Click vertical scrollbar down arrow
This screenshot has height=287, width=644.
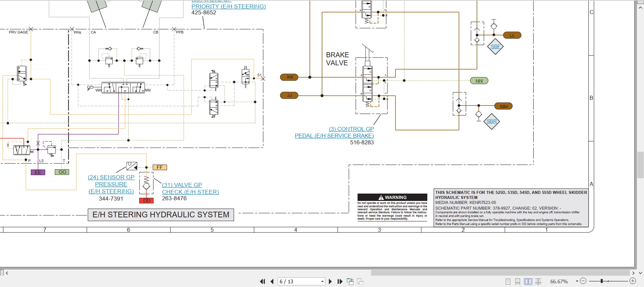640,273
